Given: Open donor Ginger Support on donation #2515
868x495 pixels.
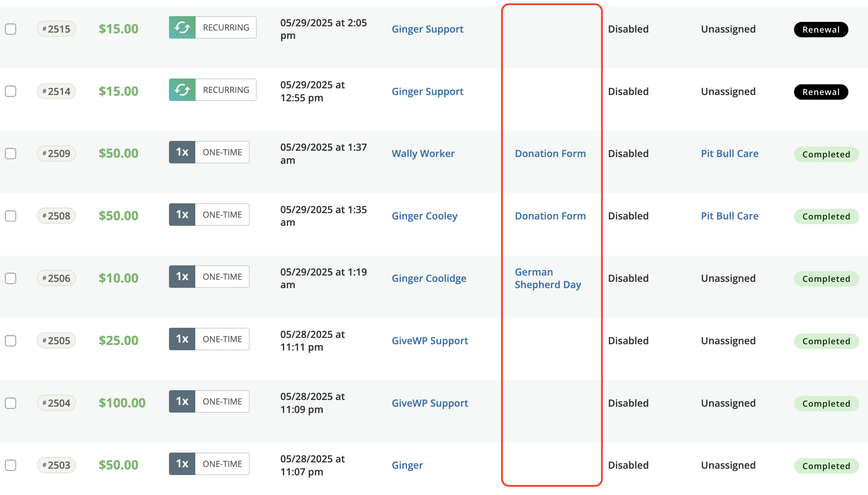Looking at the screenshot, I should pyautogui.click(x=427, y=29).
